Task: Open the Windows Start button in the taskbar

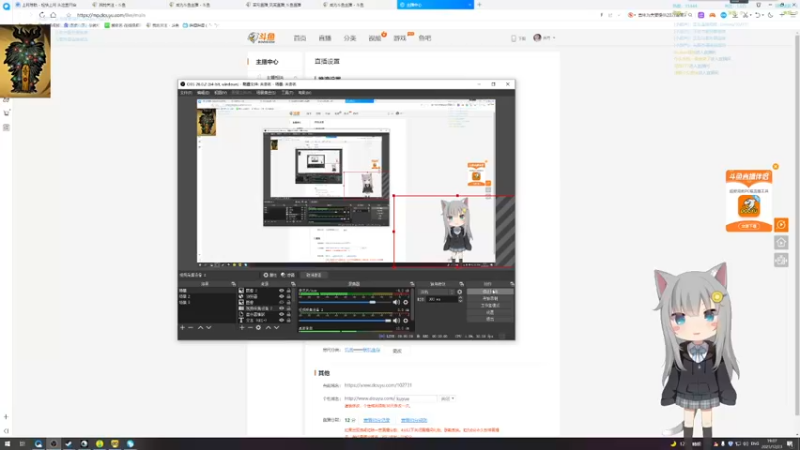Action: pos(7,444)
